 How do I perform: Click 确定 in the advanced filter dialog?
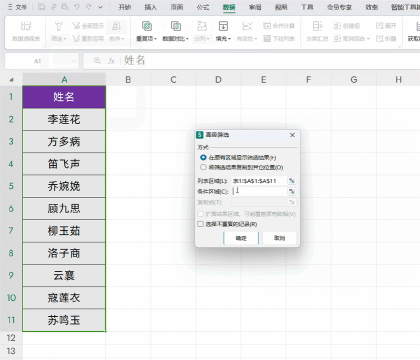[241, 238]
